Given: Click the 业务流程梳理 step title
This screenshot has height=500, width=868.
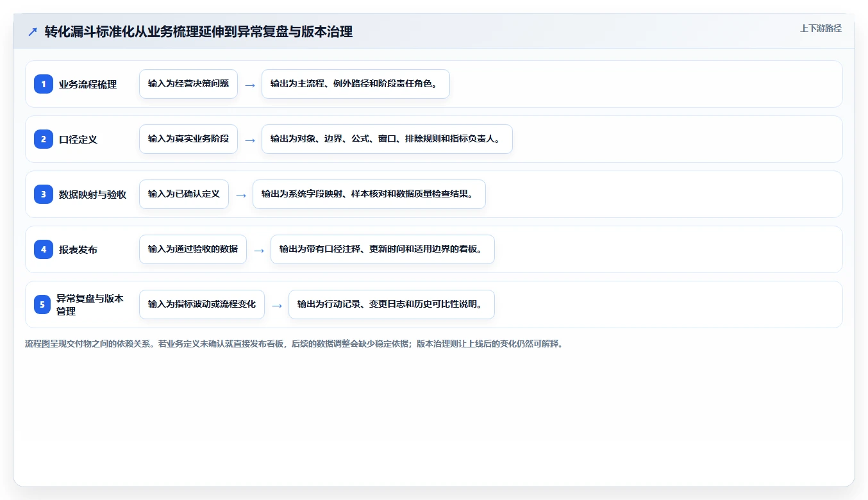Looking at the screenshot, I should pos(88,84).
